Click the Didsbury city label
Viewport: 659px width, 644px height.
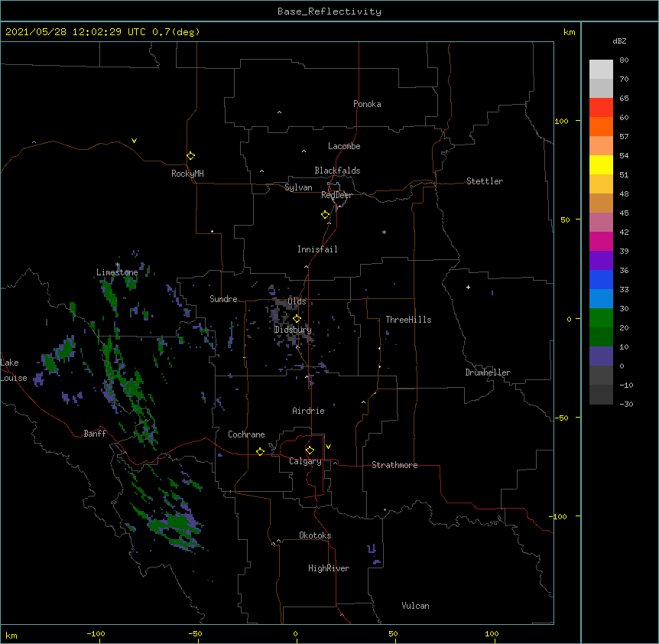293,330
